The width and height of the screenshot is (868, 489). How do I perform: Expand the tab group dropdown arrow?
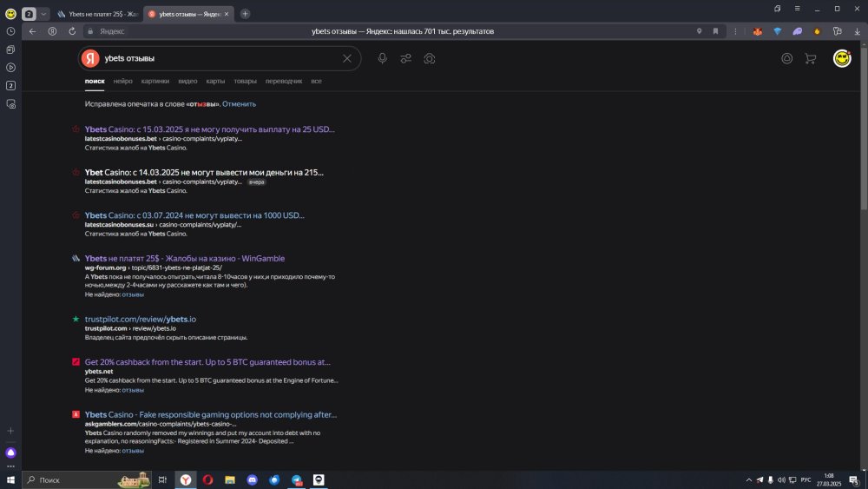[43, 14]
